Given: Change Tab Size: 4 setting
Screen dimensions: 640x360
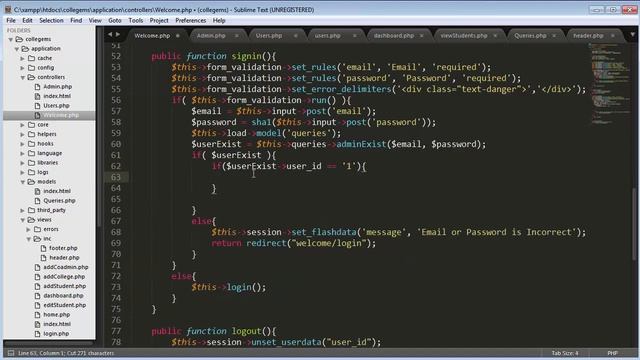Looking at the screenshot, I should pyautogui.click(x=565, y=353).
